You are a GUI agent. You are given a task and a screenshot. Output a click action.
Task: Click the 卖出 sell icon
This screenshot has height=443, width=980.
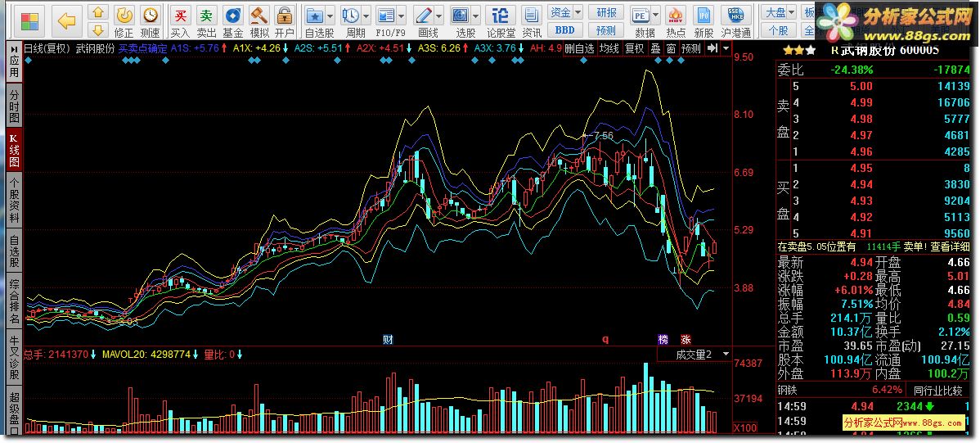tap(206, 22)
